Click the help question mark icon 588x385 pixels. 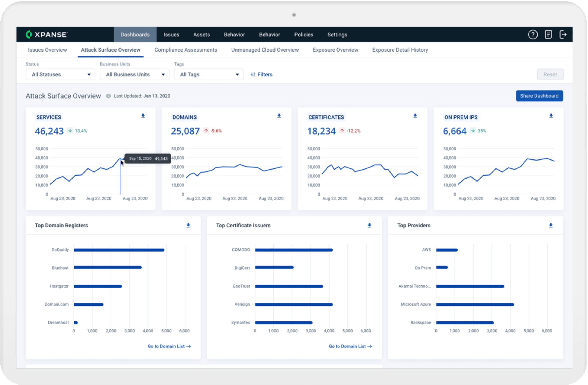[533, 35]
